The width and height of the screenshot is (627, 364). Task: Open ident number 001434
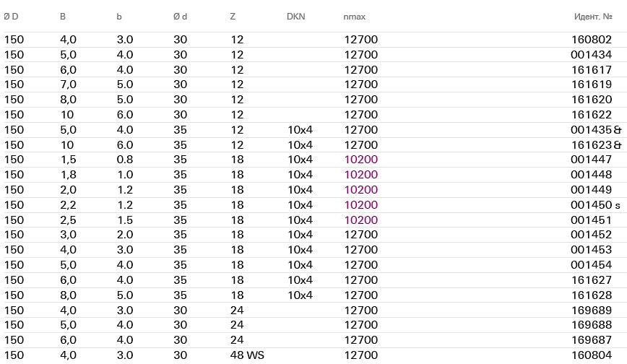tap(592, 55)
